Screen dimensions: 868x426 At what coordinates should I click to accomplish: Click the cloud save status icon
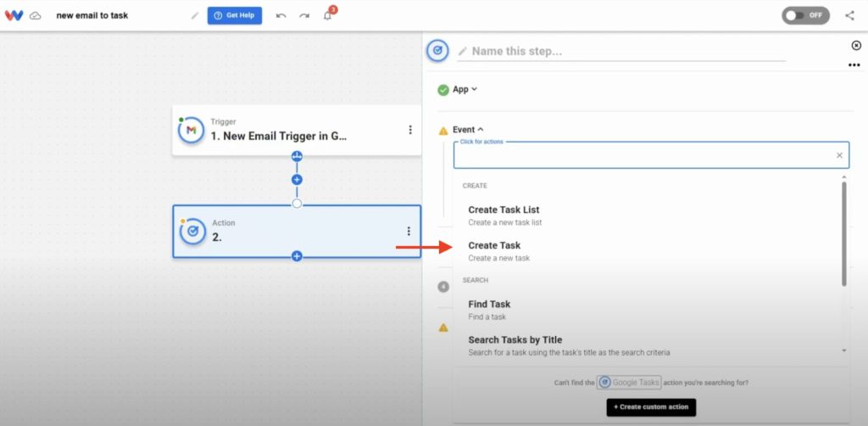36,15
